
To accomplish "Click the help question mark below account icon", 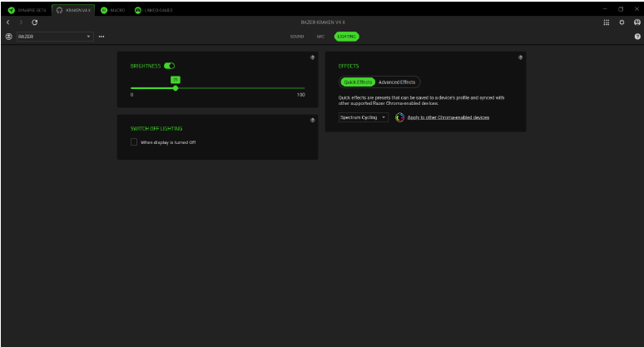I will coord(637,37).
